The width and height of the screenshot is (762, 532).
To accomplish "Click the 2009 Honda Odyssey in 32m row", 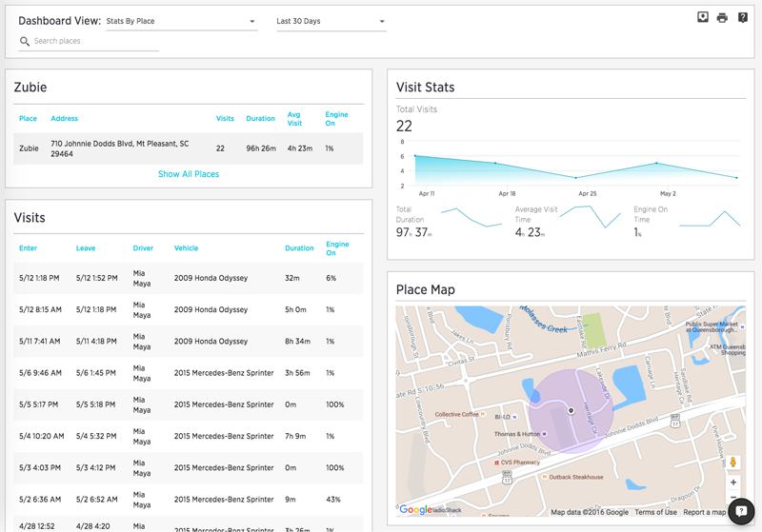I will tap(211, 278).
